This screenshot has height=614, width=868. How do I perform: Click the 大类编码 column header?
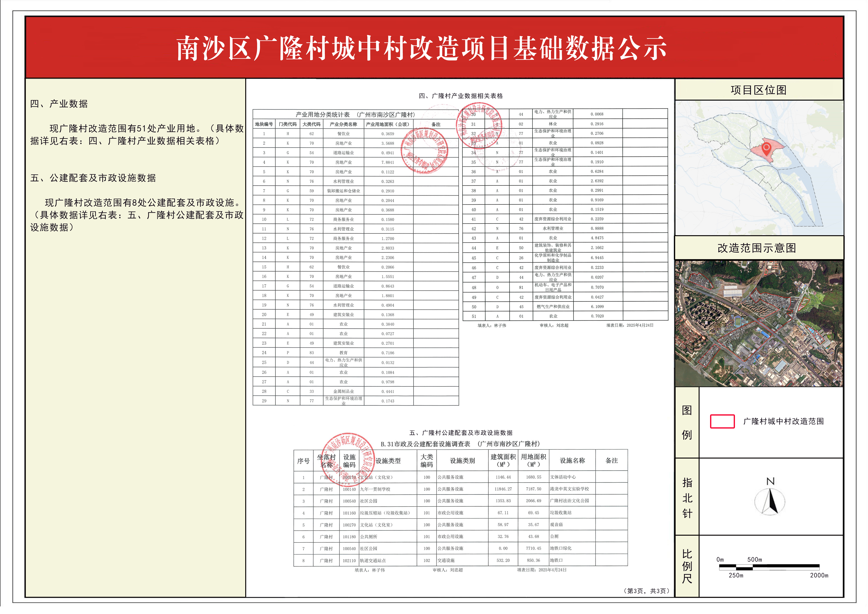(x=427, y=461)
